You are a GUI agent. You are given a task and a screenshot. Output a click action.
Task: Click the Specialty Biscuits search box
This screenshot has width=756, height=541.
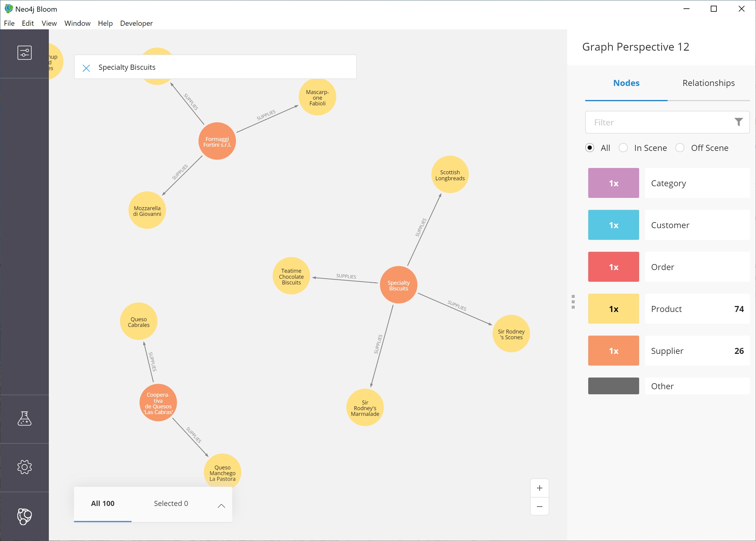(215, 67)
